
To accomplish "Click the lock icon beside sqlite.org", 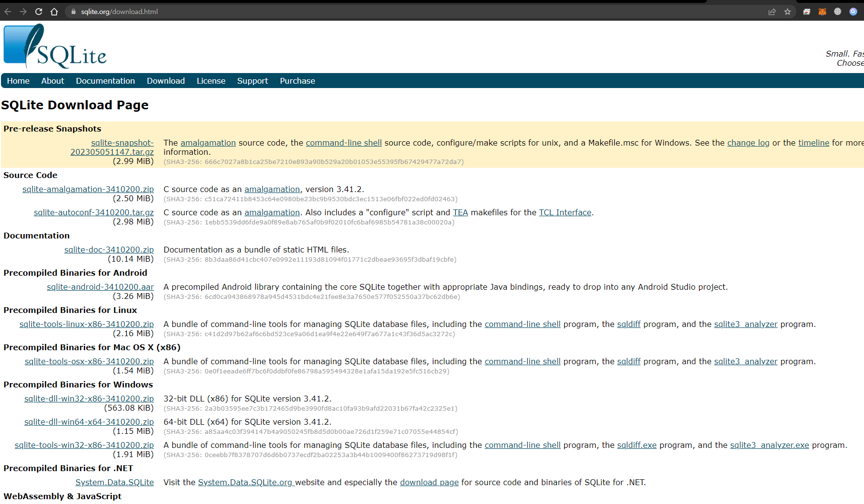I will coord(74,12).
